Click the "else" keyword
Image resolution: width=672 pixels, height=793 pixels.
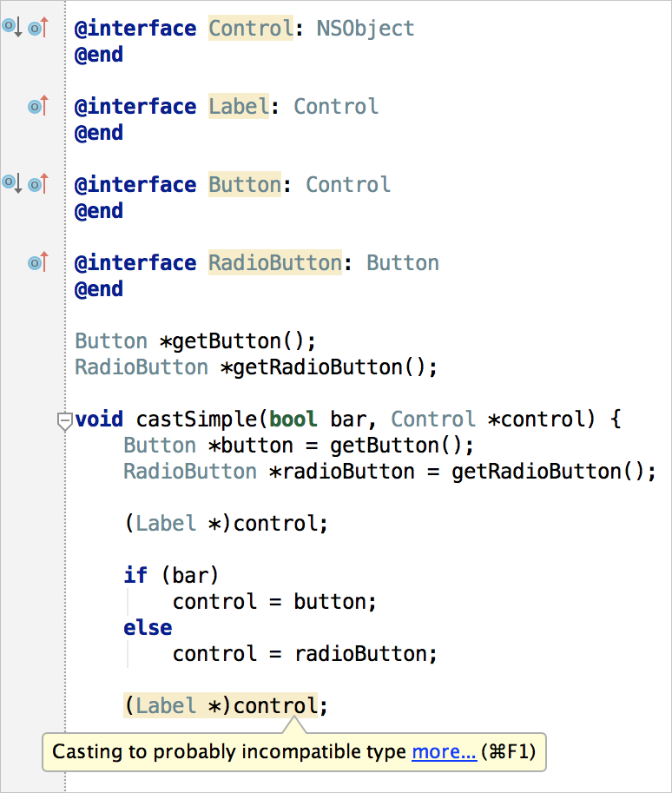[148, 628]
